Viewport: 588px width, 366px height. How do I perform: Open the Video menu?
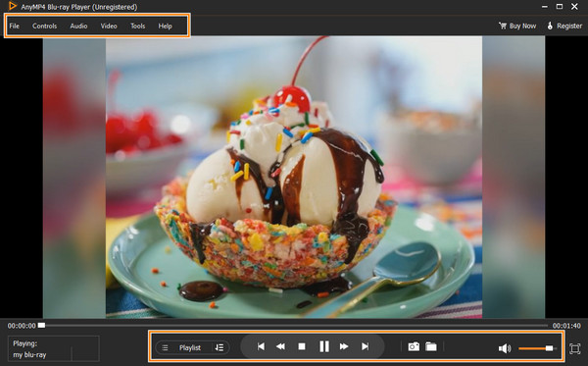(x=109, y=26)
